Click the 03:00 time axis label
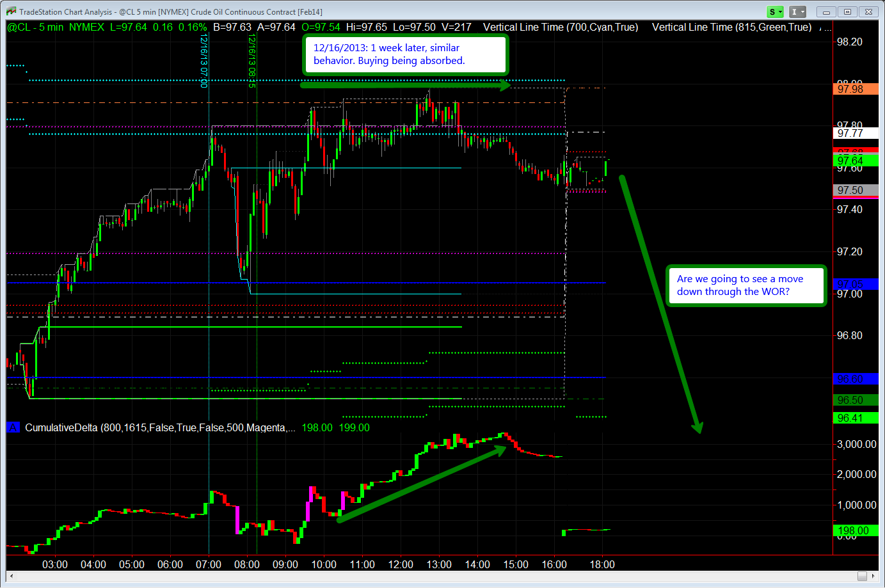 (x=55, y=564)
